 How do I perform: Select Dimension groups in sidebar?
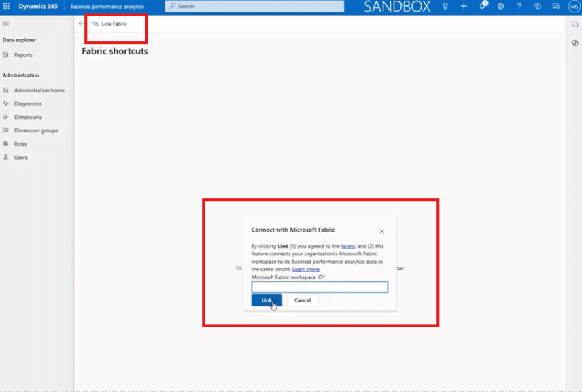click(36, 130)
